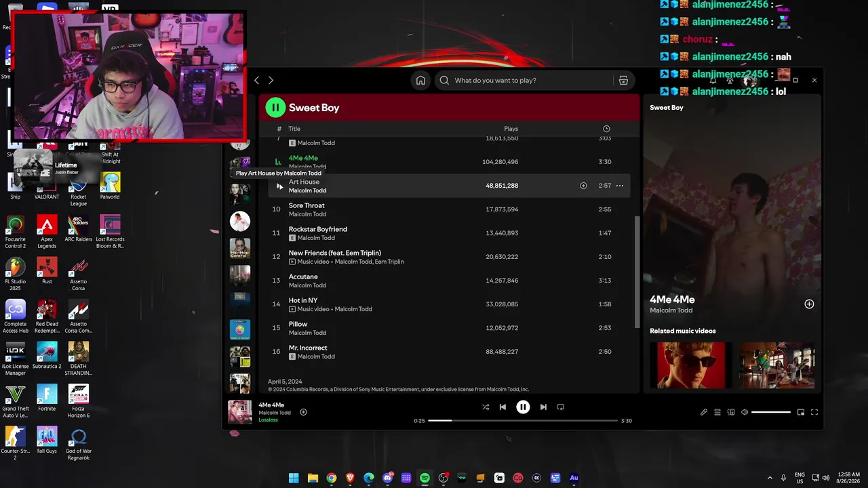The width and height of the screenshot is (868, 488).
Task: Open the first related music video thumbnail
Action: [x=690, y=365]
